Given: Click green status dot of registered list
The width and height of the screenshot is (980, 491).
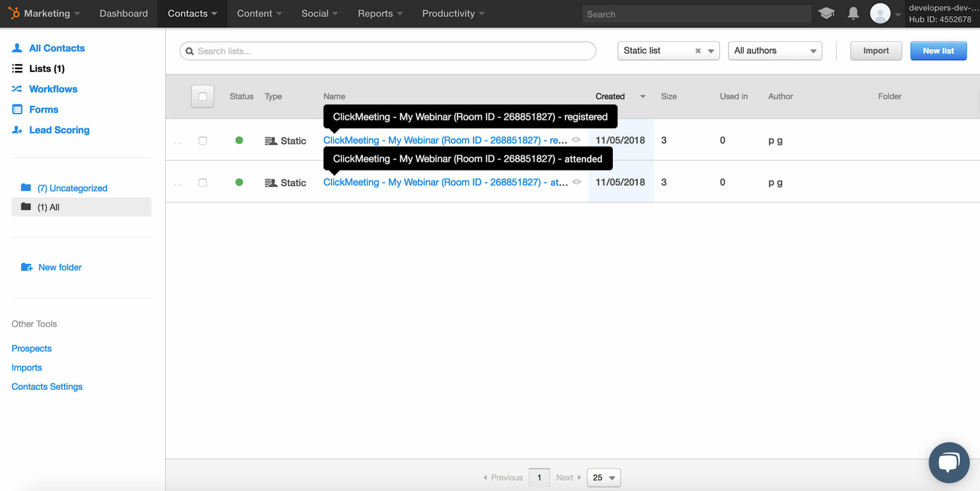Looking at the screenshot, I should pos(239,140).
